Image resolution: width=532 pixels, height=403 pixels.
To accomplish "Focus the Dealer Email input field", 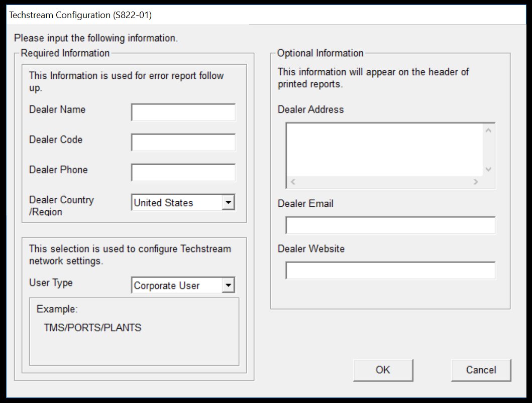I will pos(390,225).
